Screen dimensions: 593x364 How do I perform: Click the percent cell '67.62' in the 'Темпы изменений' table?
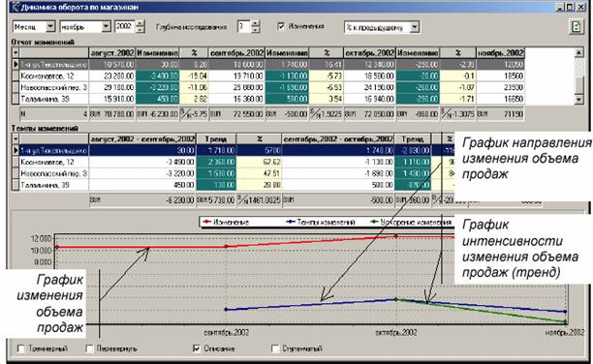259,162
